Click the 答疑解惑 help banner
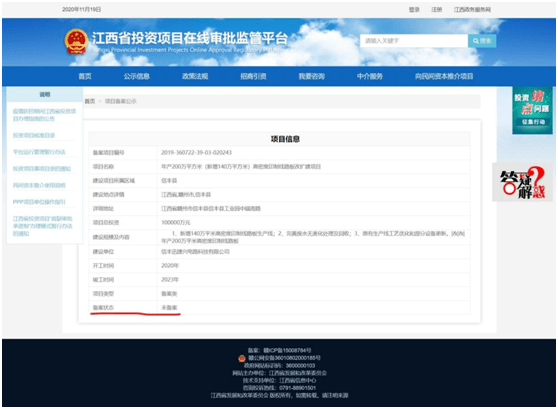The image size is (558, 409). coord(523,182)
